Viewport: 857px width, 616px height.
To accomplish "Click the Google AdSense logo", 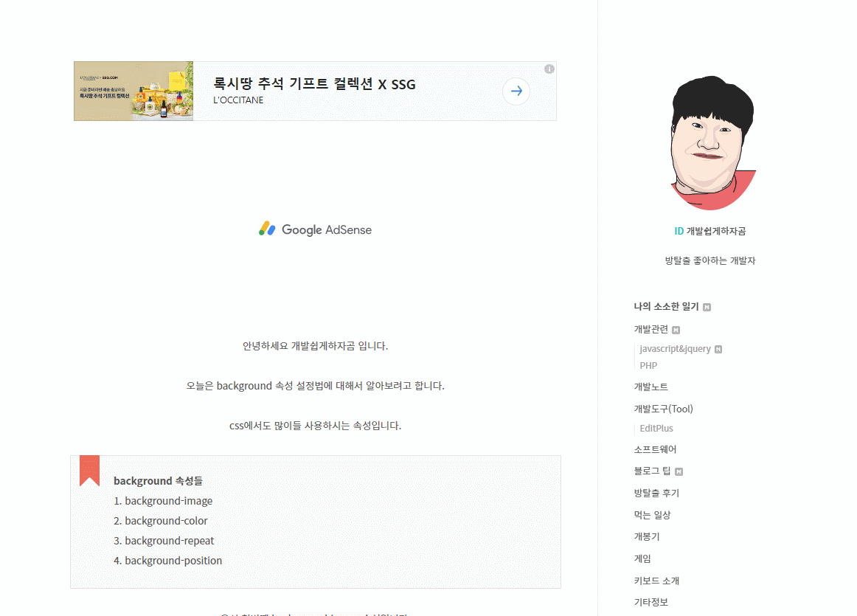I will [x=316, y=229].
